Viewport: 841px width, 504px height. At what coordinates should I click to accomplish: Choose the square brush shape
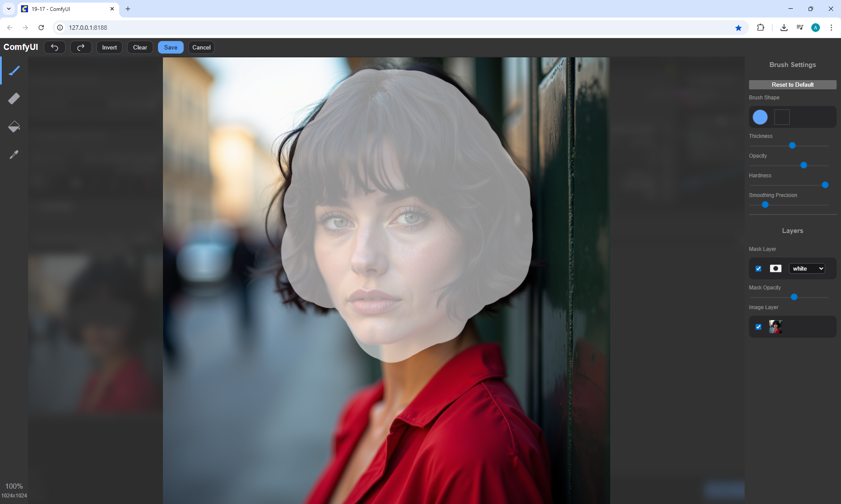(782, 117)
